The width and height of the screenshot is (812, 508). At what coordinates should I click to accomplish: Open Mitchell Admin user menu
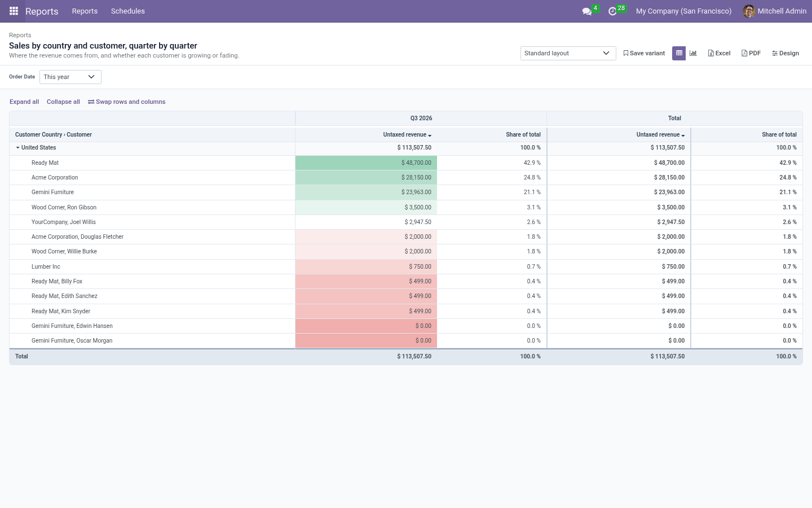pyautogui.click(x=775, y=11)
